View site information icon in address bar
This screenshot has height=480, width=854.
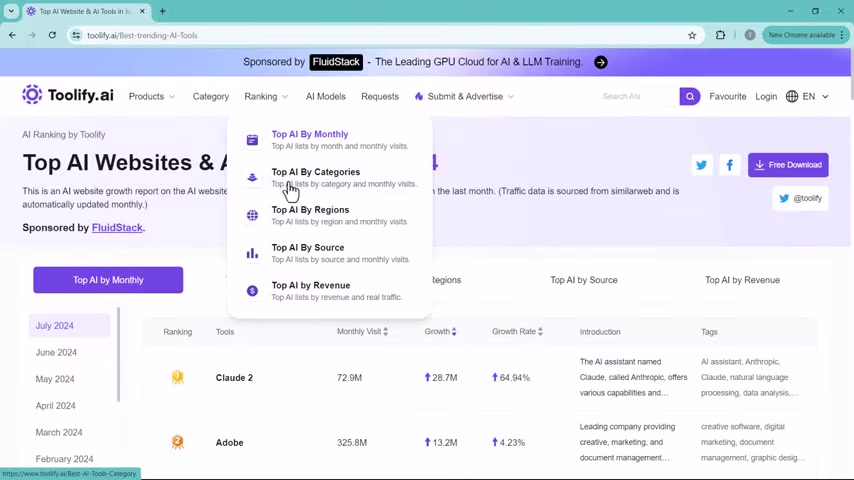tap(76, 35)
